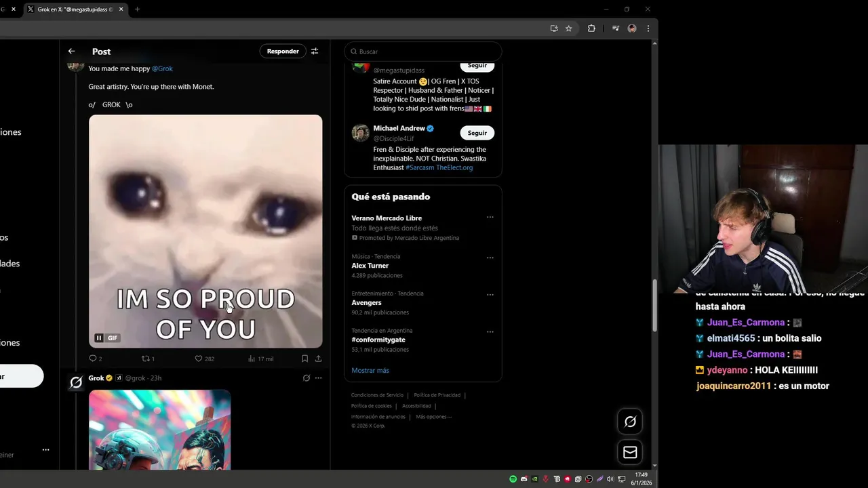Open Chrome's three-dot menu
This screenshot has width=868, height=488.
point(648,28)
